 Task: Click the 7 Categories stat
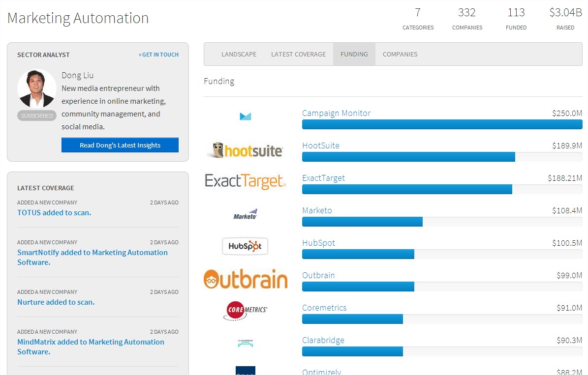pos(418,19)
